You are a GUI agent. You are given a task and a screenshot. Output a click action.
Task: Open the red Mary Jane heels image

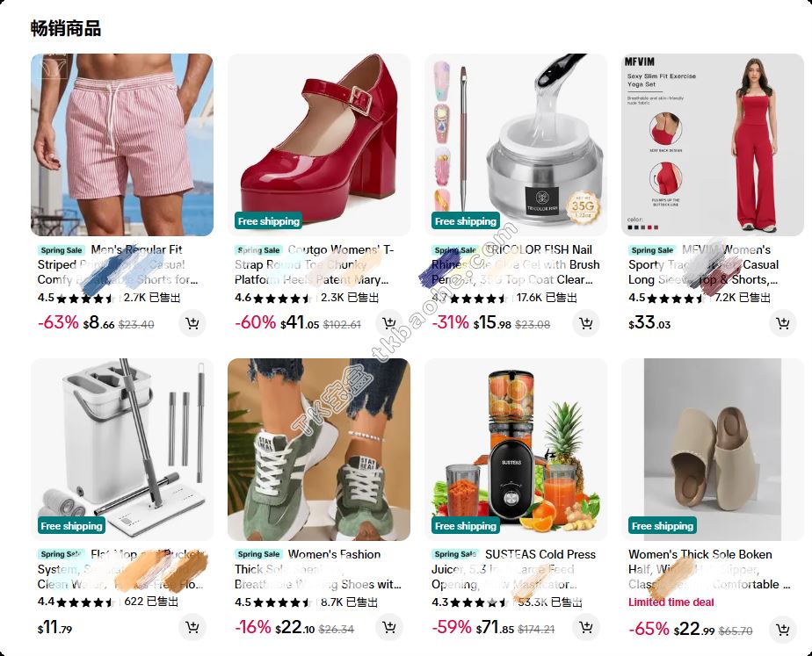pos(319,145)
